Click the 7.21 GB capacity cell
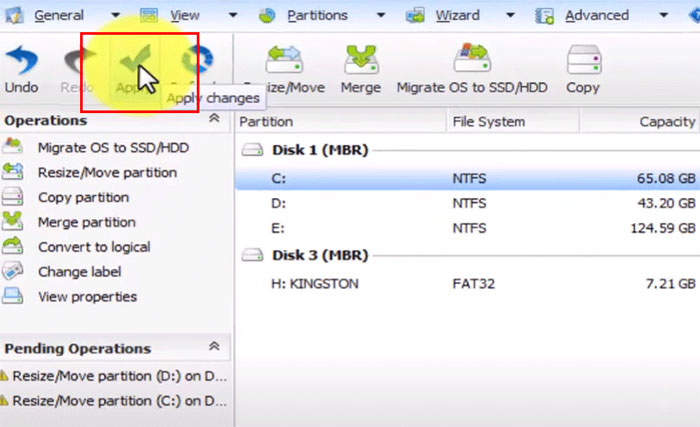The height and width of the screenshot is (427, 700). [671, 284]
